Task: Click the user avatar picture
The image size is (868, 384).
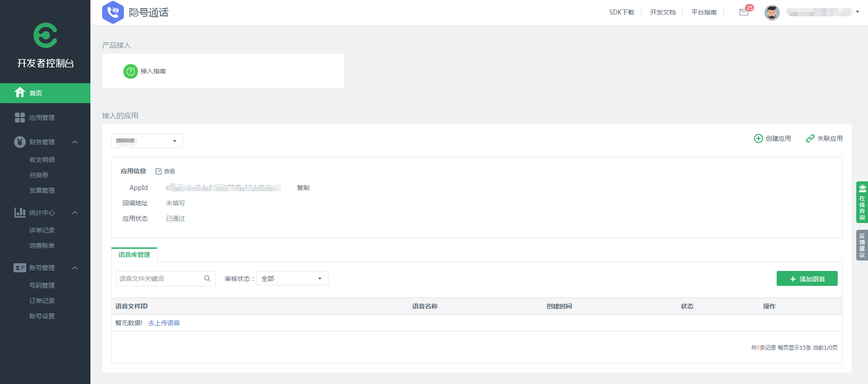Action: (x=772, y=13)
